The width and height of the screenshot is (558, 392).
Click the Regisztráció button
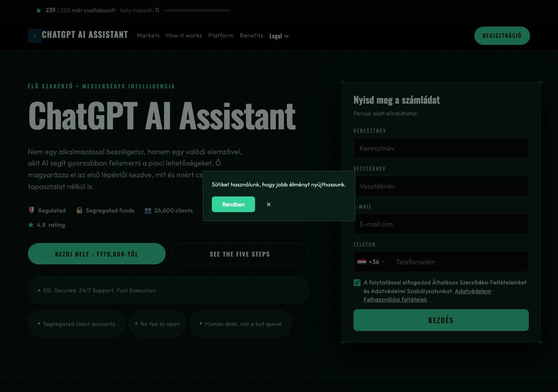click(502, 36)
